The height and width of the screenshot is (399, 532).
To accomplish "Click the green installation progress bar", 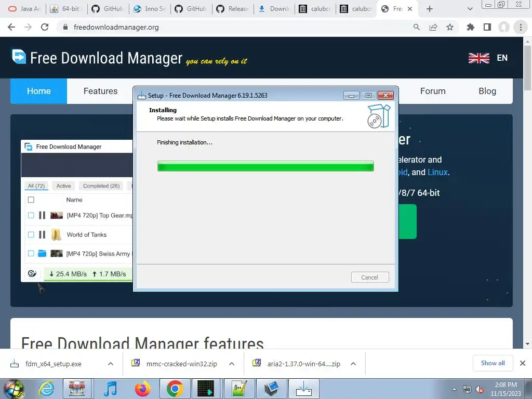I will [265, 166].
